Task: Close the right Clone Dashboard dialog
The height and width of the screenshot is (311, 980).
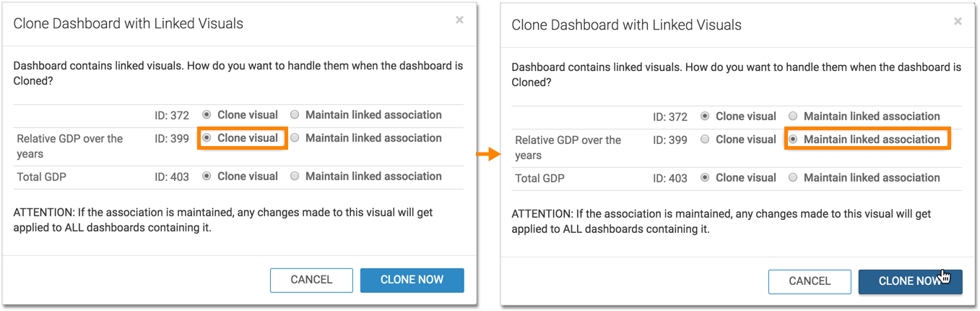Action: tap(958, 22)
